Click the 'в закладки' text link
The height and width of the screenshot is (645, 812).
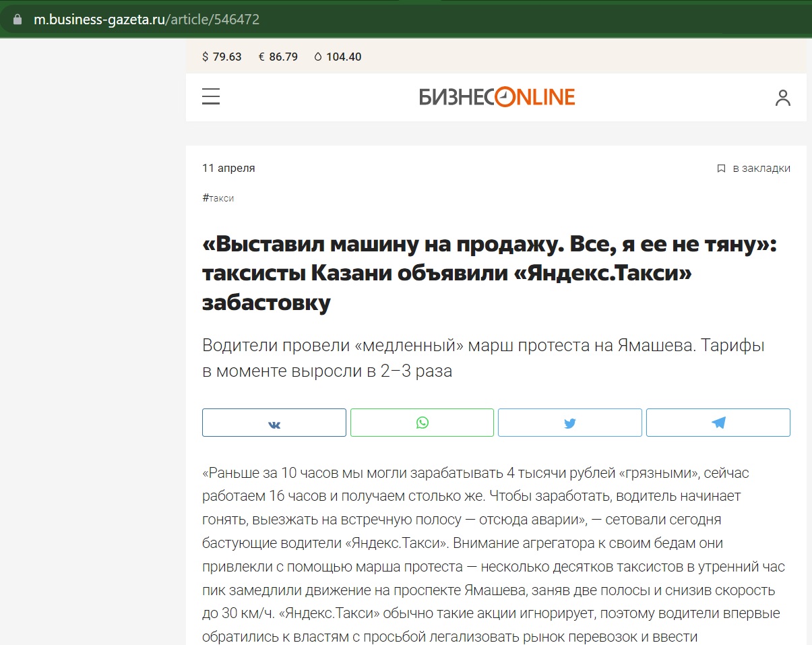(761, 168)
